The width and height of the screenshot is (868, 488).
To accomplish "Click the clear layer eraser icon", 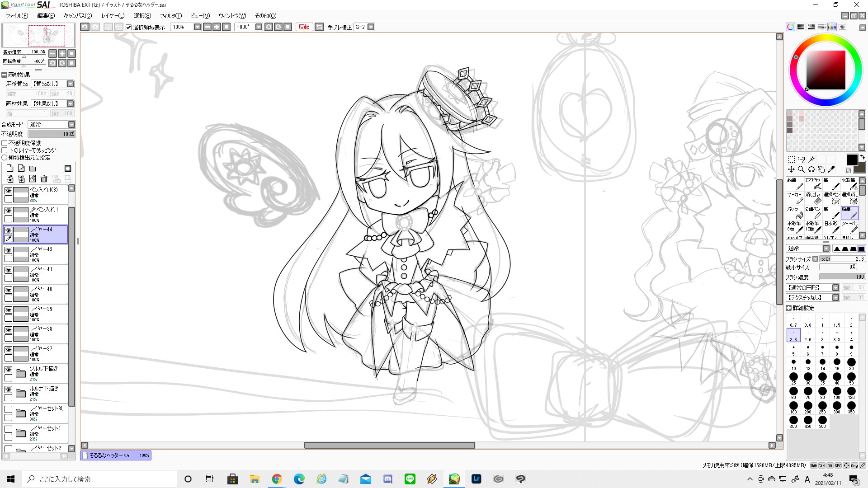I will (x=33, y=179).
